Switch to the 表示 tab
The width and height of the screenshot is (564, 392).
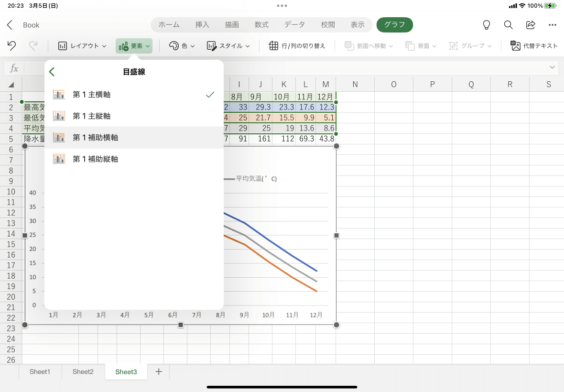click(358, 24)
